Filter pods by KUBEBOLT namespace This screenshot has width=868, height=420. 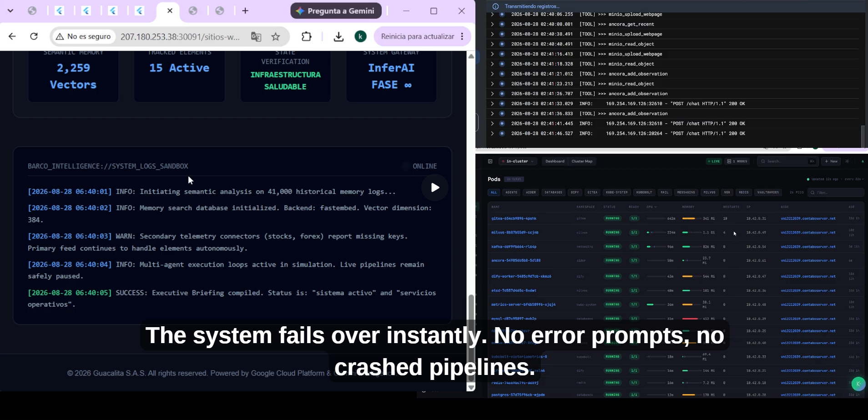click(644, 192)
